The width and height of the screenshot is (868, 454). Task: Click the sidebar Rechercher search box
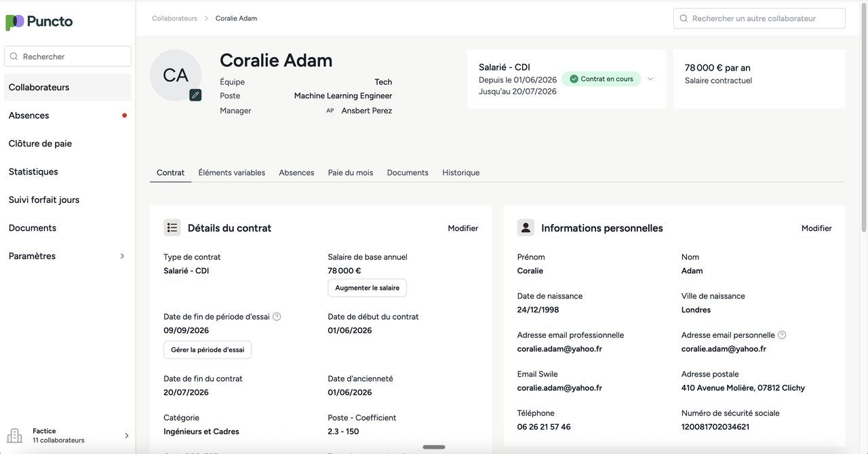(68, 56)
